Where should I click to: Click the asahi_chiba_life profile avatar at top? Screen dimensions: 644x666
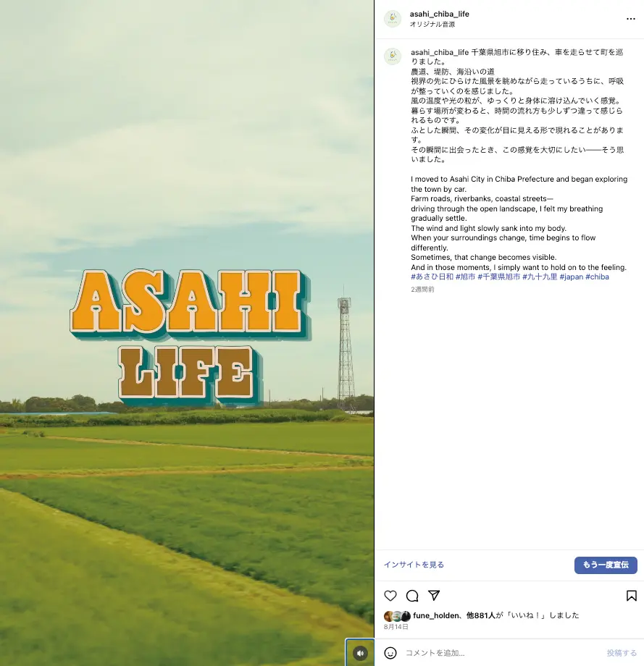(x=393, y=17)
